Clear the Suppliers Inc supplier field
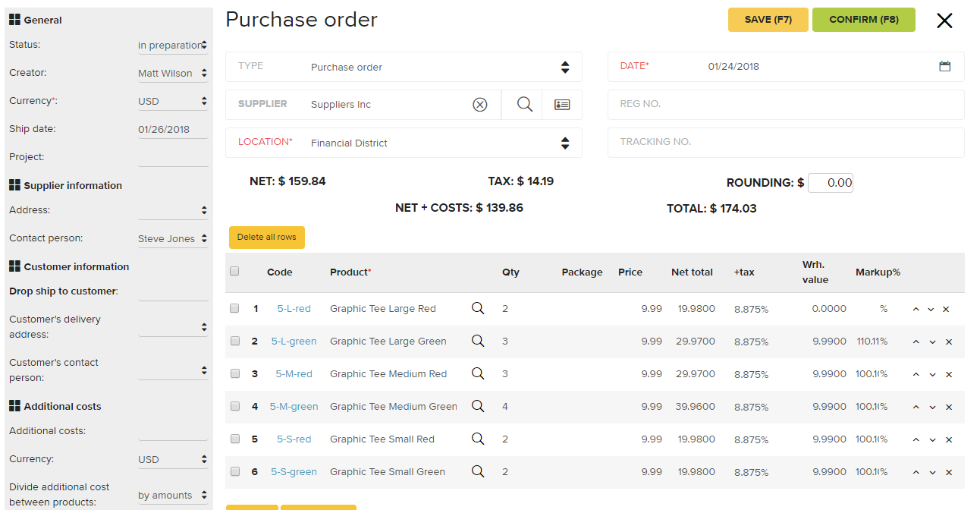Screen dimensions: 980x510 (x=480, y=105)
